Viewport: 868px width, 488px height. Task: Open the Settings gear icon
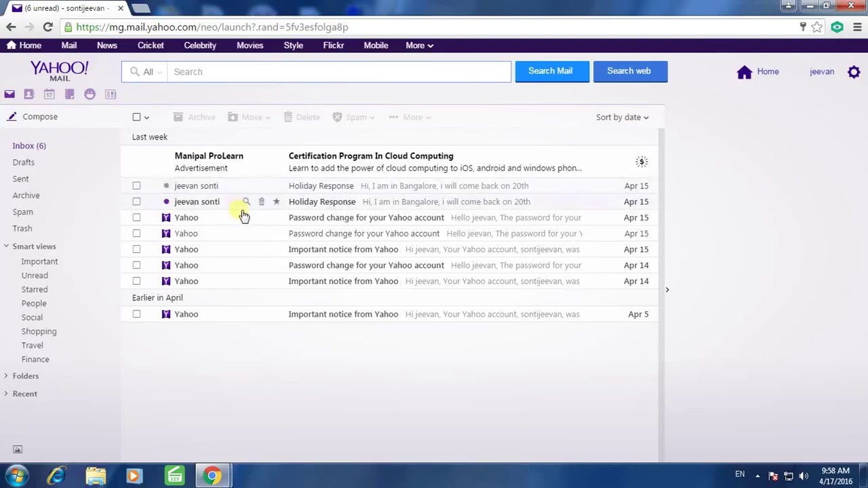pos(854,71)
